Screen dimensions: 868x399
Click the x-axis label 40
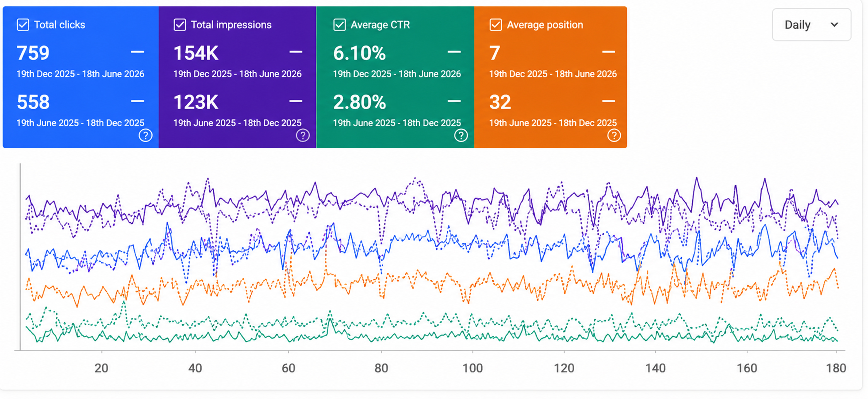tap(195, 368)
